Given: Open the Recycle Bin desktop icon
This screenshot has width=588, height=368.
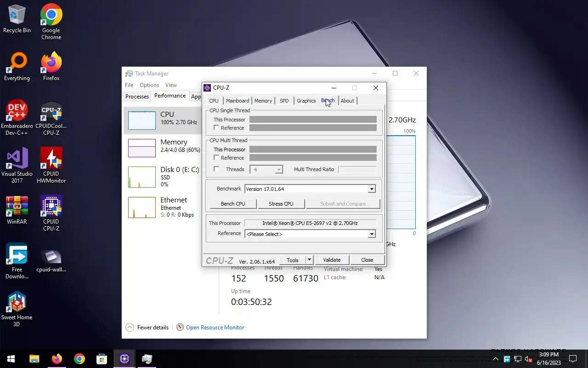Looking at the screenshot, I should [x=17, y=18].
